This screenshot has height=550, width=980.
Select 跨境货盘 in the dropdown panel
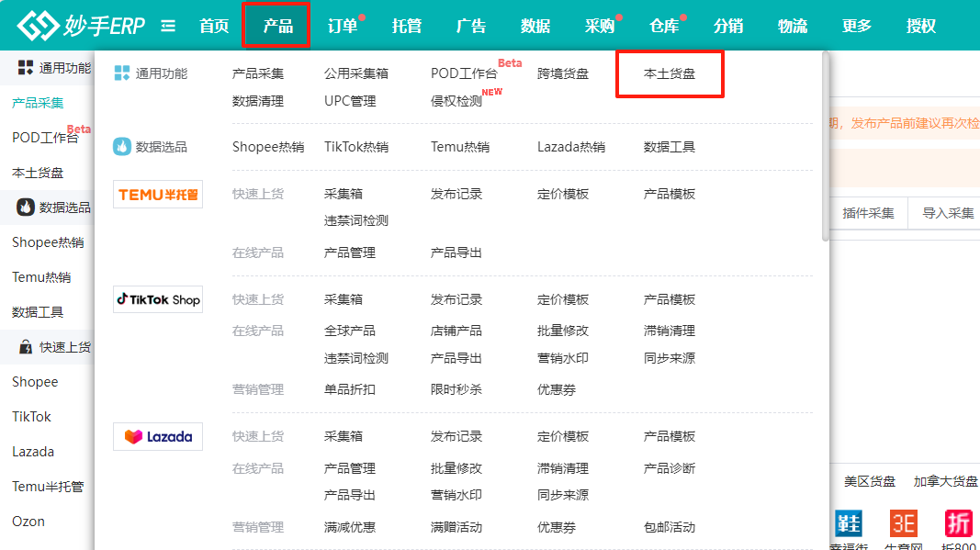563,73
